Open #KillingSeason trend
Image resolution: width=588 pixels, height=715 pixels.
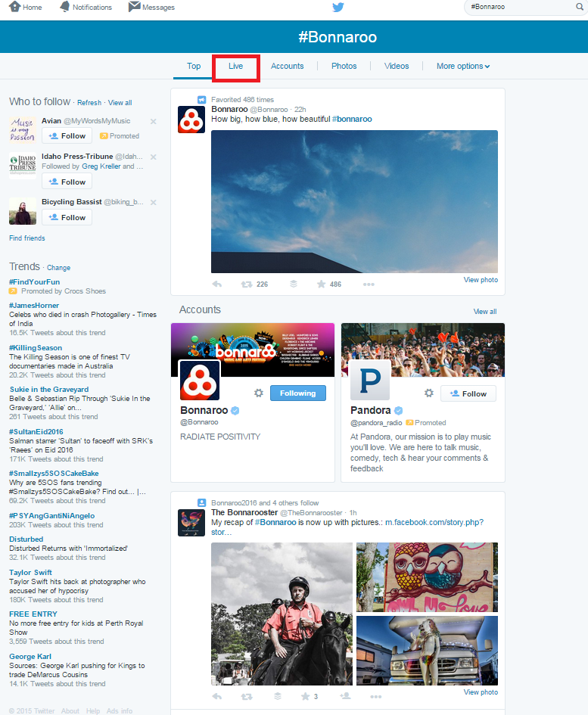pyautogui.click(x=36, y=347)
